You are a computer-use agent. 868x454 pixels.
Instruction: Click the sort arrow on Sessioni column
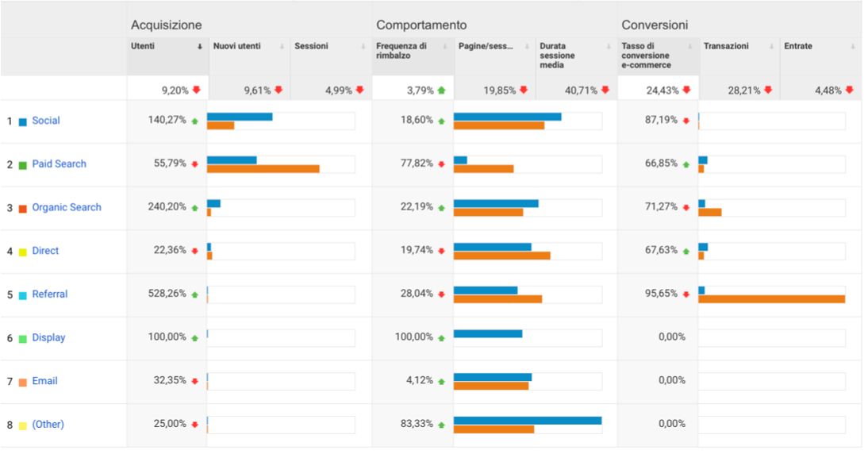click(x=363, y=47)
